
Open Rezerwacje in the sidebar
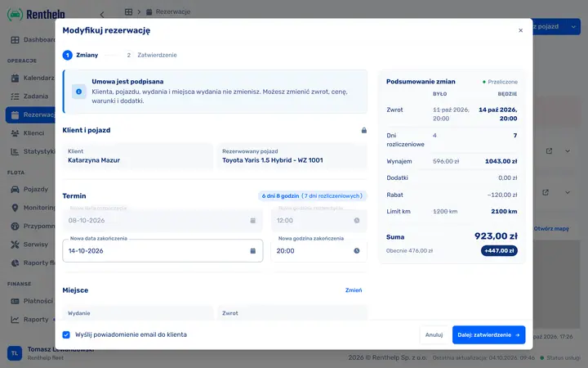pos(32,115)
